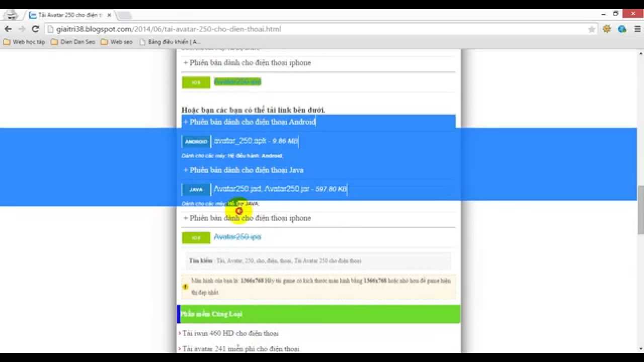
Task: Open the Dien Dan Seo bookmark folder
Action: click(73, 42)
